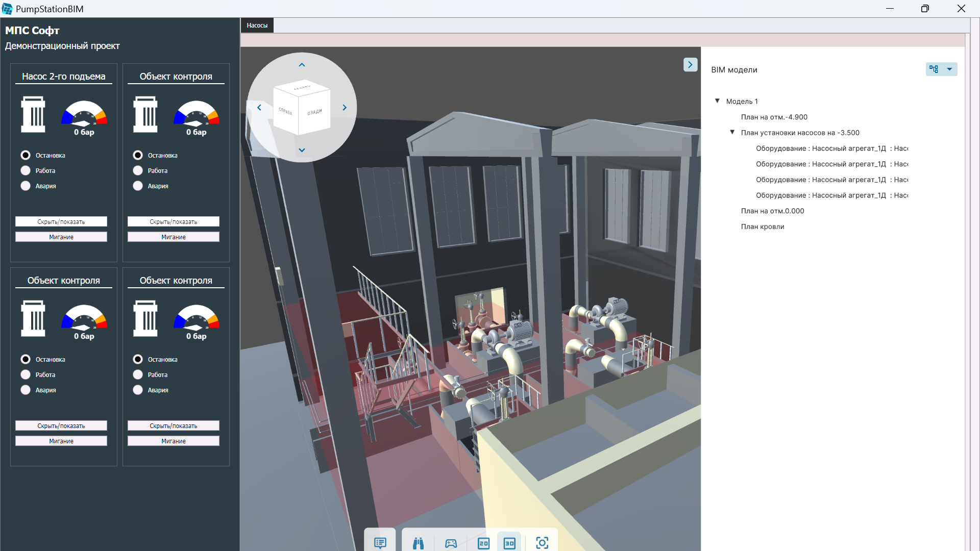Switch viewport to 2D mode
Image resolution: width=980 pixels, height=551 pixels.
[483, 543]
